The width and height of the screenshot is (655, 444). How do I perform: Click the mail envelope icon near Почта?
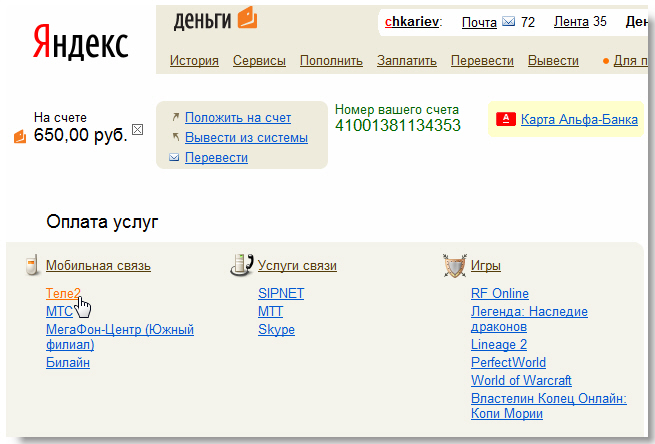pyautogui.click(x=508, y=22)
